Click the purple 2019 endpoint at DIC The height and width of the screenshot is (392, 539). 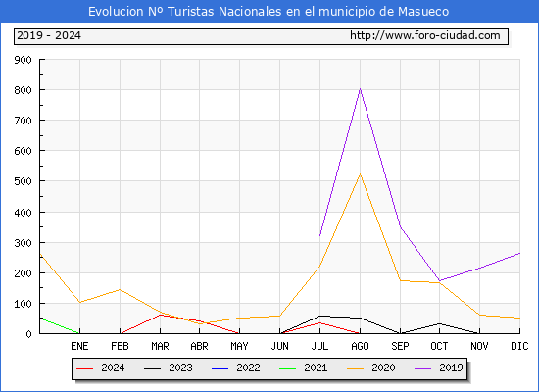[519, 253]
